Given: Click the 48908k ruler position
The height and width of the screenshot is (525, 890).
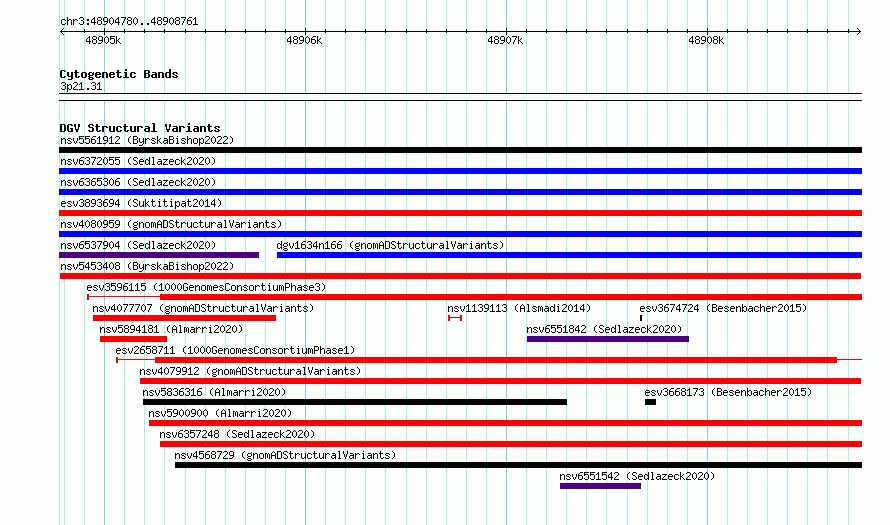Looking at the screenshot, I should coord(706,40).
